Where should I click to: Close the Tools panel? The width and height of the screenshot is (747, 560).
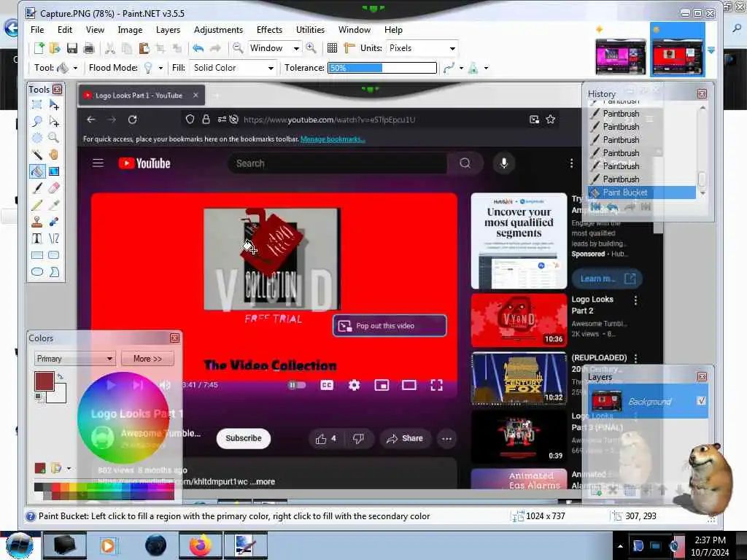(58, 90)
